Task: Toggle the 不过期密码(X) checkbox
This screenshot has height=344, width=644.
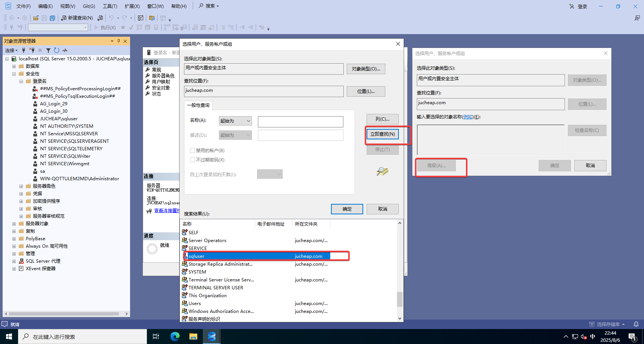Action: 192,160
